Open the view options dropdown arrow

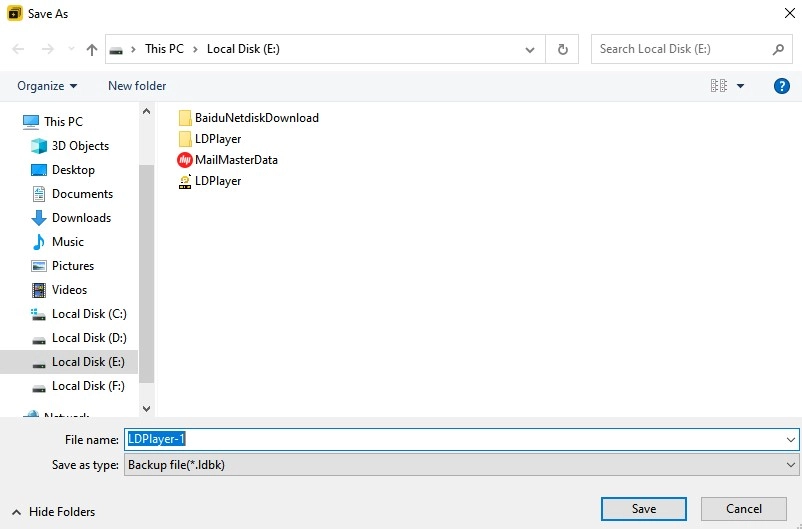pos(740,86)
